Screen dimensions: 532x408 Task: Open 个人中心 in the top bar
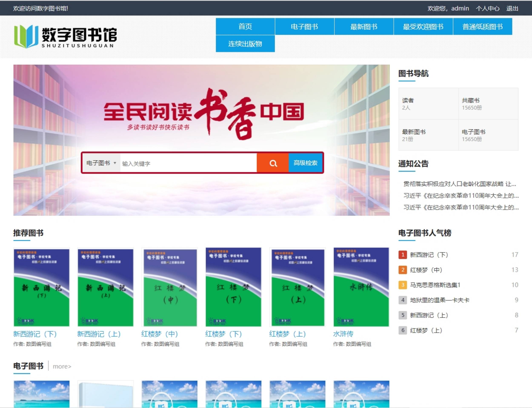[x=488, y=8]
